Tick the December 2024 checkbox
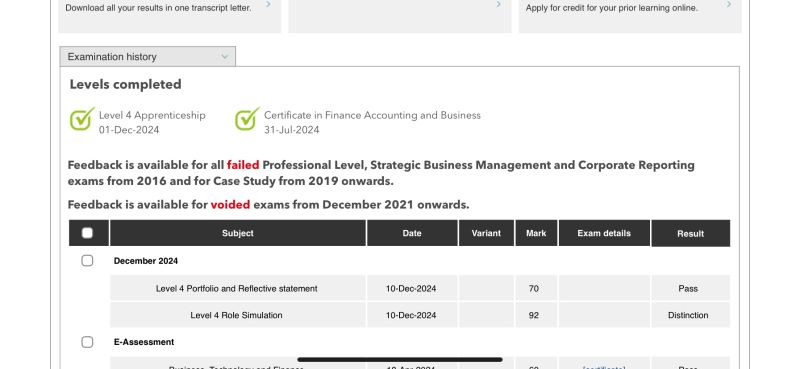This screenshot has width=800, height=369. [87, 261]
